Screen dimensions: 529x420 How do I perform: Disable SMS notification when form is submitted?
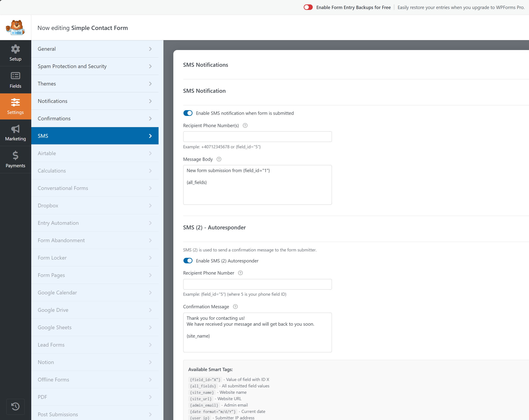188,113
